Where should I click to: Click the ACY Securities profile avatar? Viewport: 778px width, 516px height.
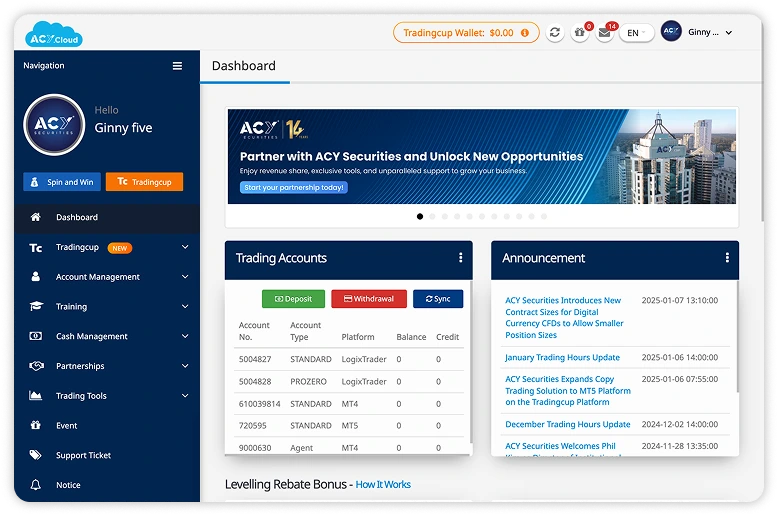tap(54, 124)
